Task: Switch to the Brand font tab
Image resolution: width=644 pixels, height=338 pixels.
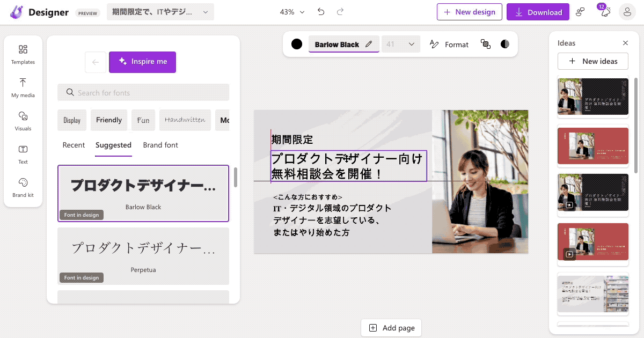Action: coord(160,145)
